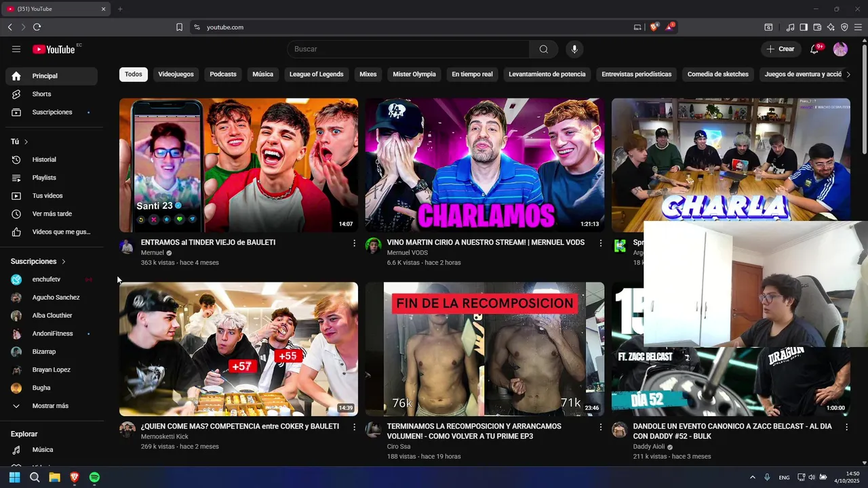Viewport: 868px width, 488px height.
Task: Click the YouTube logo
Action: (x=54, y=49)
